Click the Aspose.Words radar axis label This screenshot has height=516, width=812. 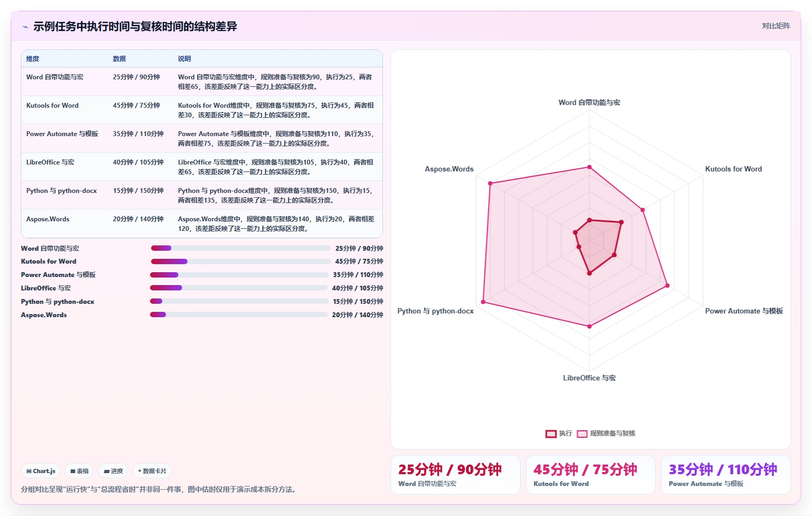pyautogui.click(x=449, y=169)
